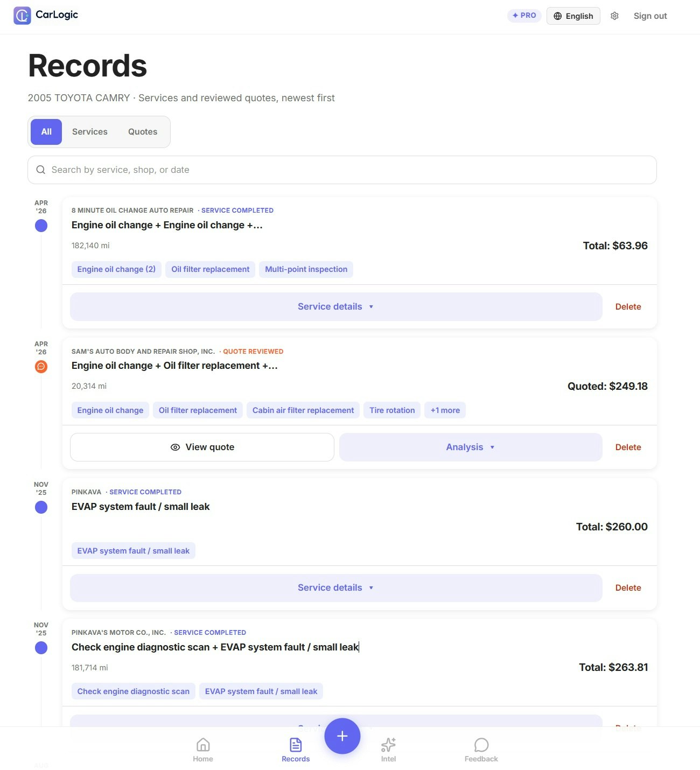Screen dimensions: 700x770
Task: Expand Analysis for Sam's Auto Body quote
Action: (x=471, y=447)
